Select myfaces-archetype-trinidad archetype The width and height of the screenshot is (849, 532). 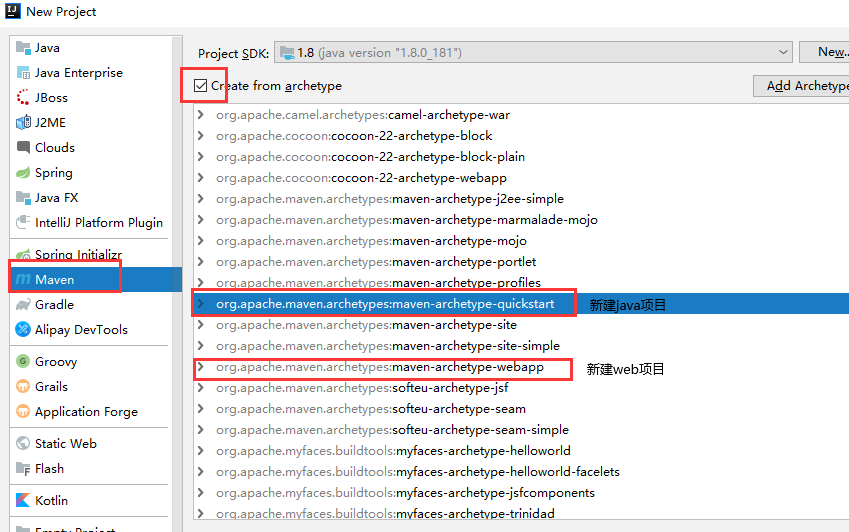(x=385, y=514)
